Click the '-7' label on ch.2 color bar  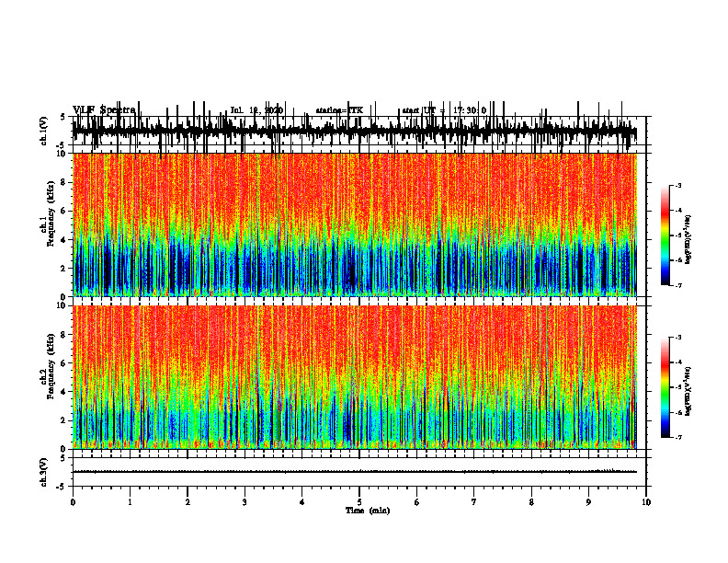pos(678,438)
